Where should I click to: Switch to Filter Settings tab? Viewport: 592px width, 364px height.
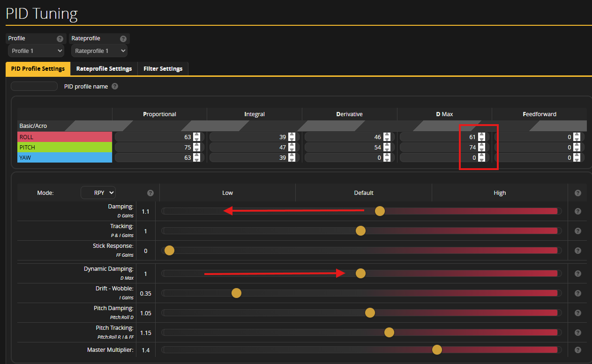(163, 69)
